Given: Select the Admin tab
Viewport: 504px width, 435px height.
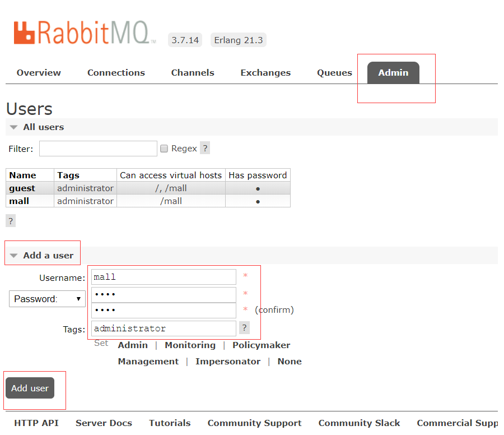Looking at the screenshot, I should 393,73.
